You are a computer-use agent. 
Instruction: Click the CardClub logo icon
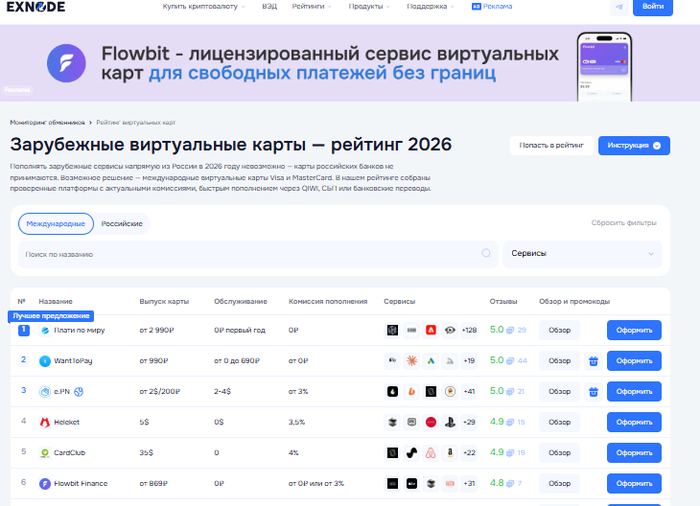click(45, 453)
